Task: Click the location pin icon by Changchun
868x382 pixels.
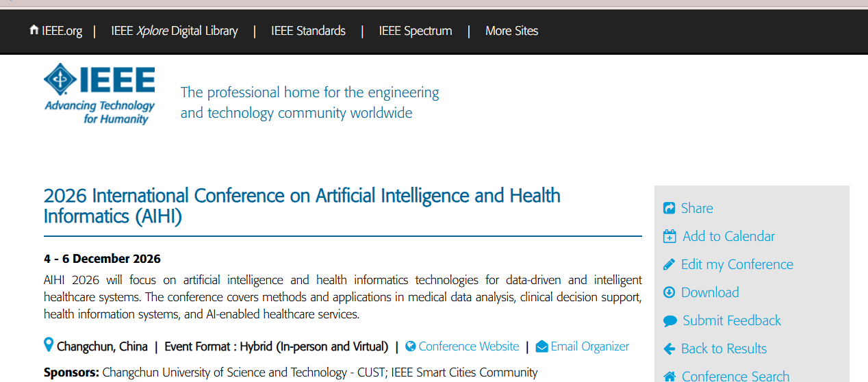Action: [x=49, y=345]
